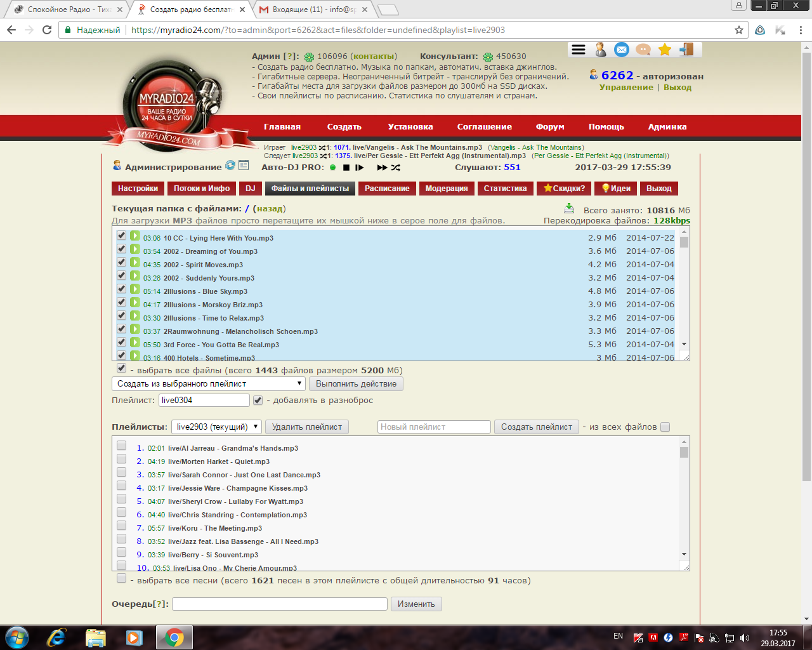Viewport: 812px width, 650px height.
Task: Open the Расписание tab
Action: (x=387, y=189)
